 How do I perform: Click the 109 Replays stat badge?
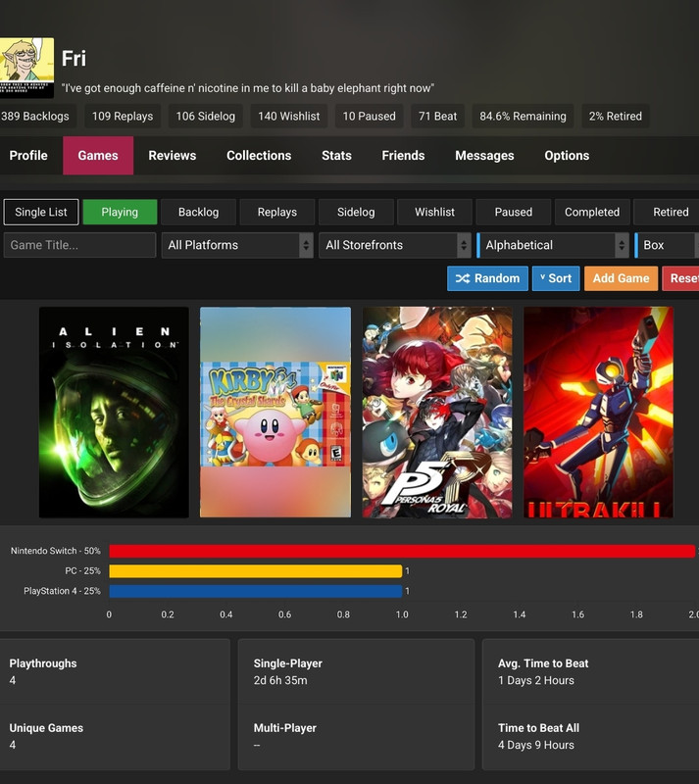click(123, 116)
